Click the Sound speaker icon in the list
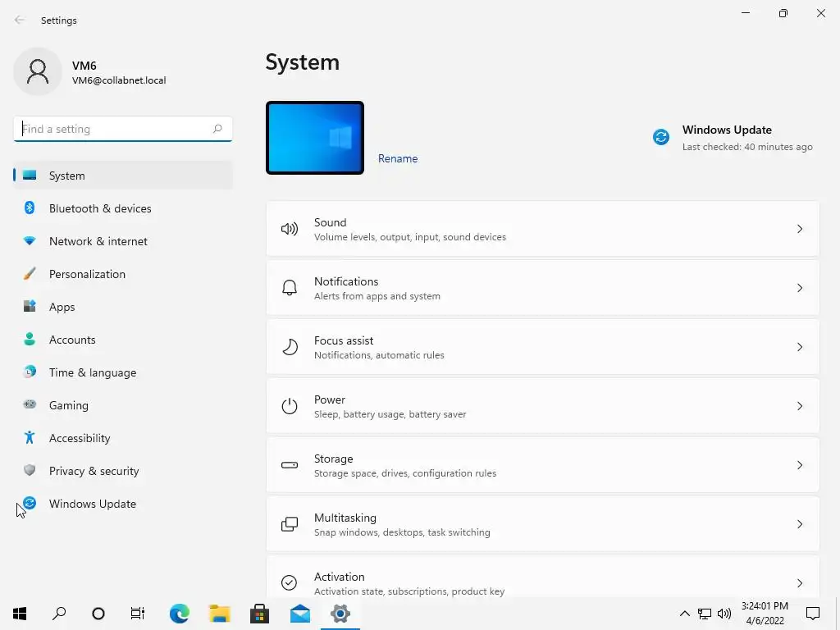 290,230
